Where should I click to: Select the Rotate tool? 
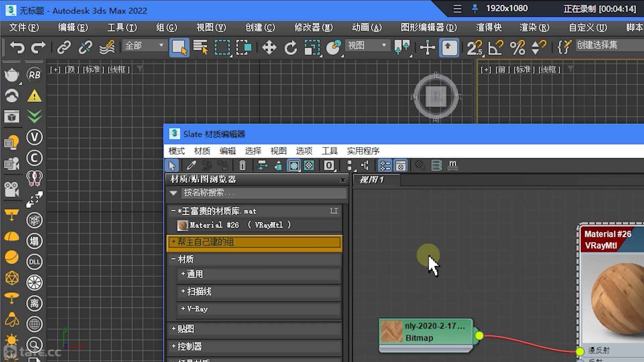click(290, 47)
